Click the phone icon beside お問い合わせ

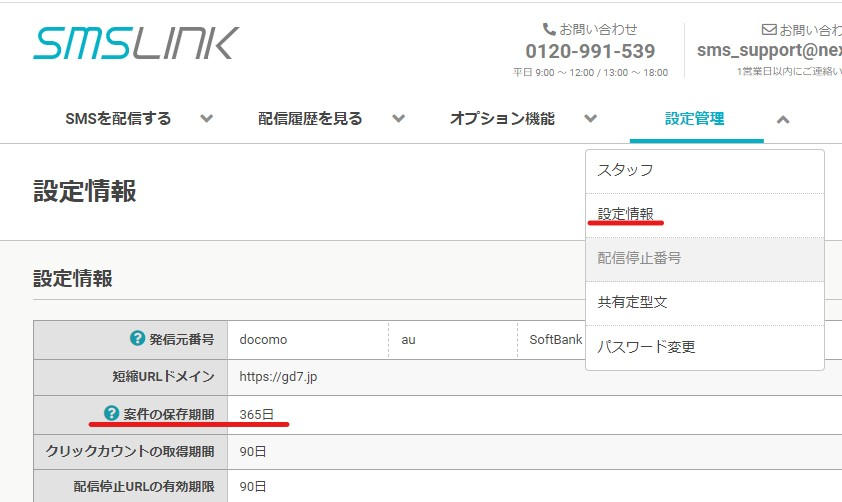(549, 29)
